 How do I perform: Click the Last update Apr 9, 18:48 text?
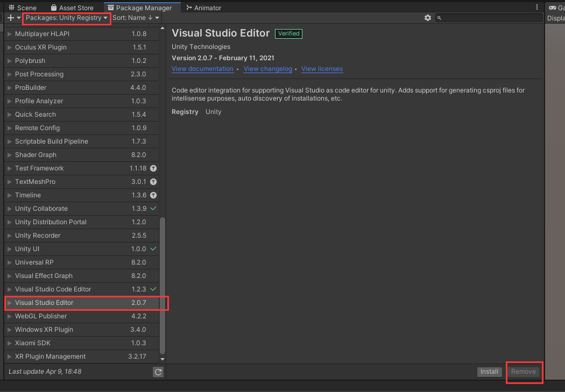pyautogui.click(x=45, y=372)
